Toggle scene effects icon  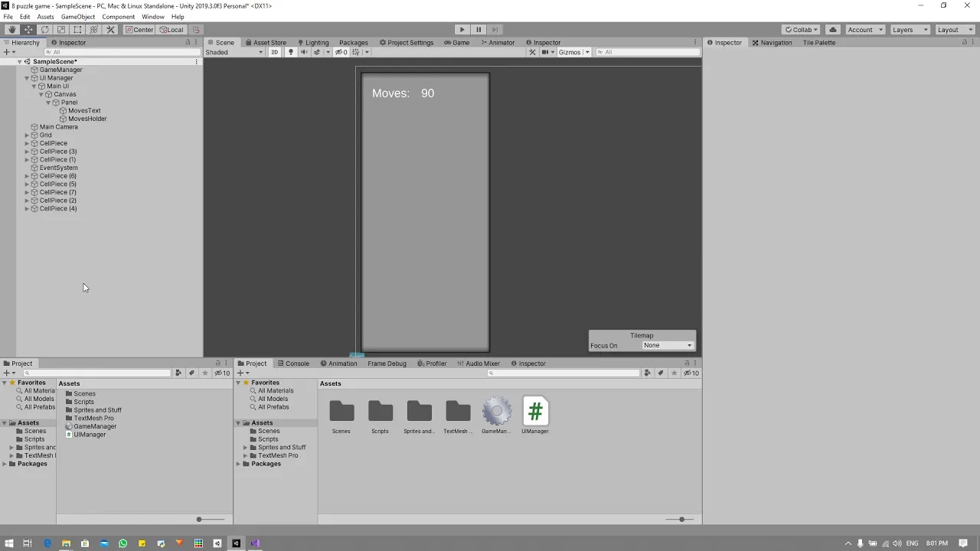317,52
